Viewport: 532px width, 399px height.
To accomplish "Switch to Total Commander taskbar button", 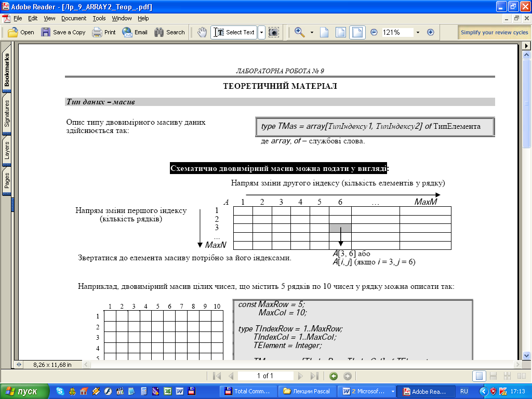I will coord(248,392).
